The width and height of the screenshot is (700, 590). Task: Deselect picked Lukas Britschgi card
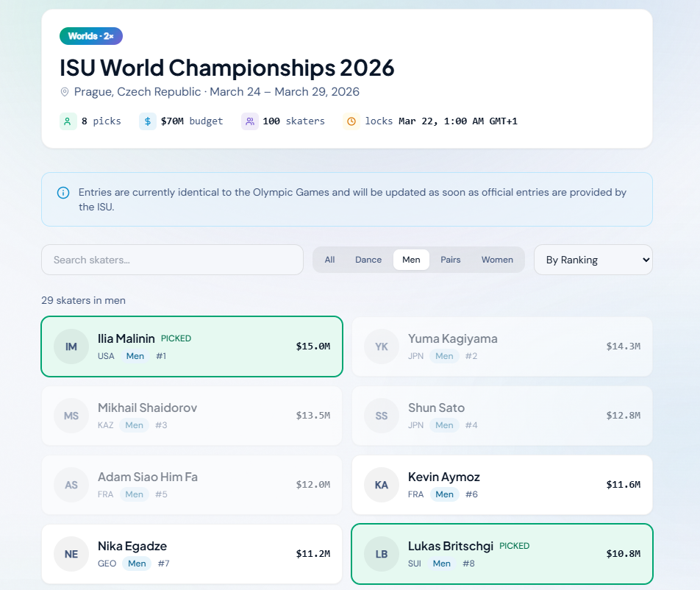502,554
